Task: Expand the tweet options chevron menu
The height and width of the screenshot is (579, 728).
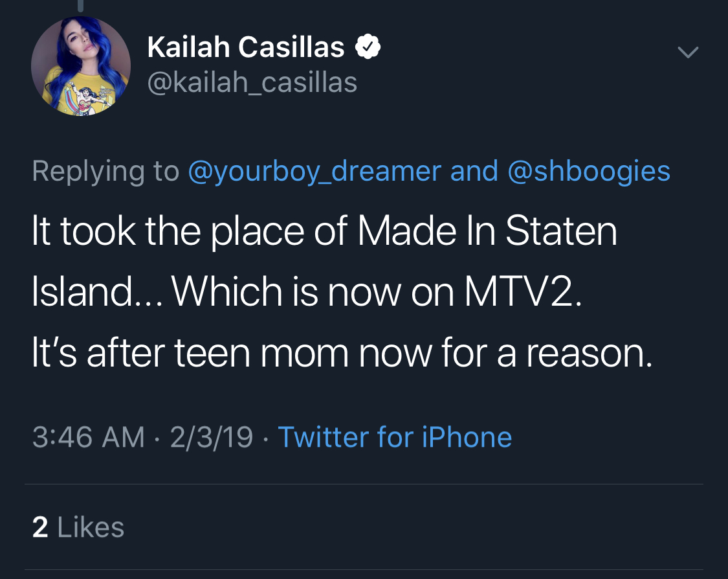Action: [688, 52]
